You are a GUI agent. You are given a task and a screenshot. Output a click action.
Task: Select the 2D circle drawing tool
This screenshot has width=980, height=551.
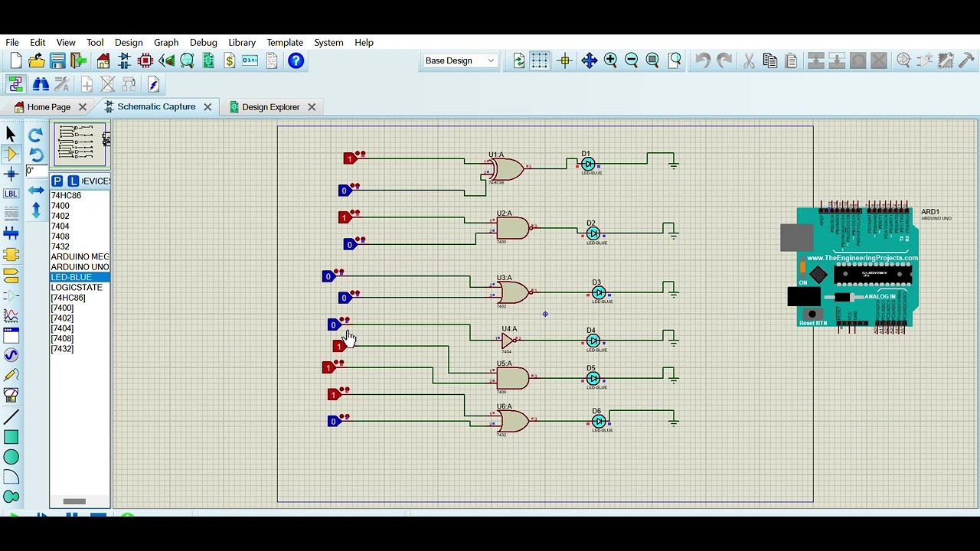11,458
